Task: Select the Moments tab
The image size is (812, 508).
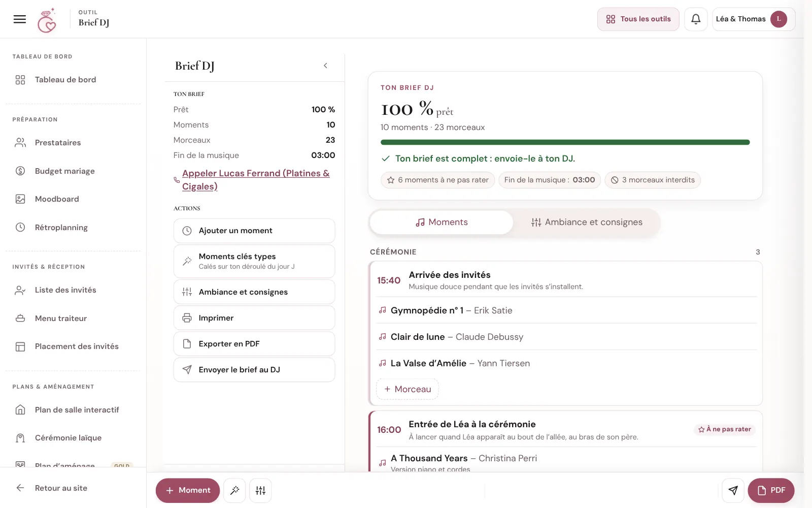Action: pos(442,223)
